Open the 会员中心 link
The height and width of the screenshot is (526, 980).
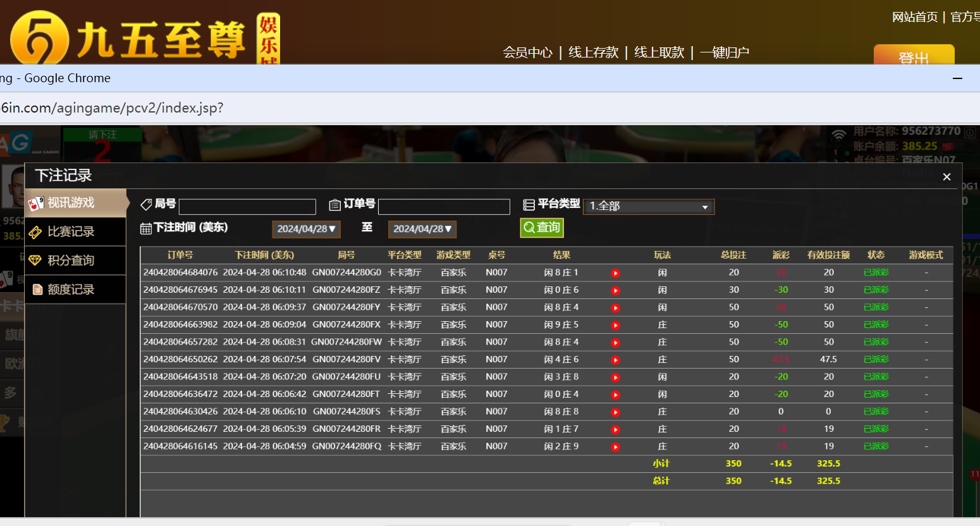pyautogui.click(x=527, y=52)
